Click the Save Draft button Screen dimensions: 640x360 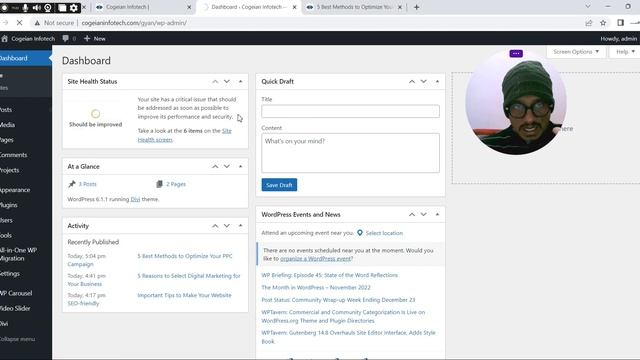pyautogui.click(x=279, y=185)
